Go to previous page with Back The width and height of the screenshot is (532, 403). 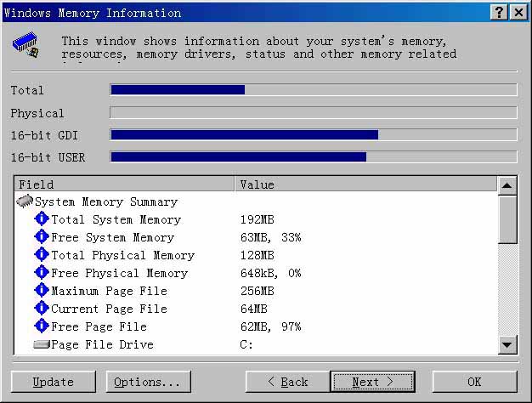[x=287, y=382]
